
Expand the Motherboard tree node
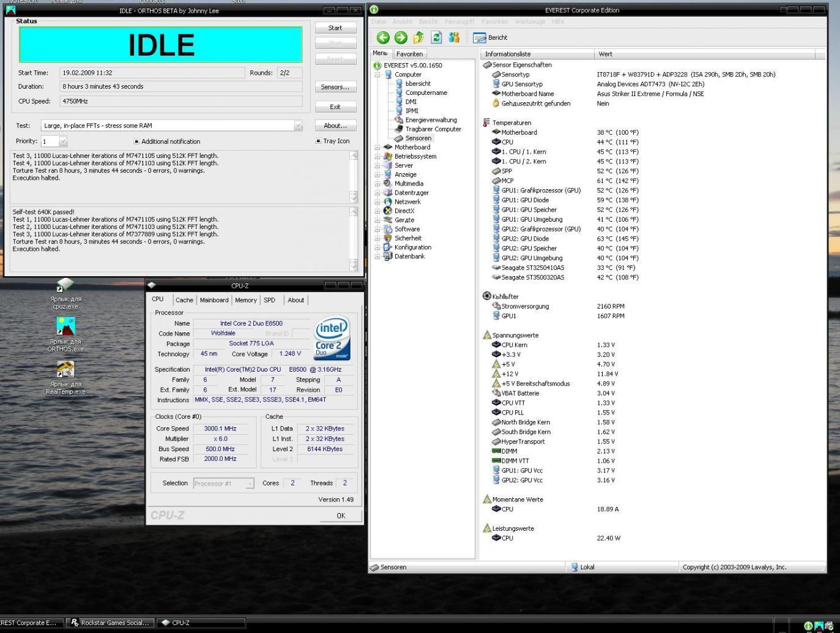pyautogui.click(x=377, y=148)
